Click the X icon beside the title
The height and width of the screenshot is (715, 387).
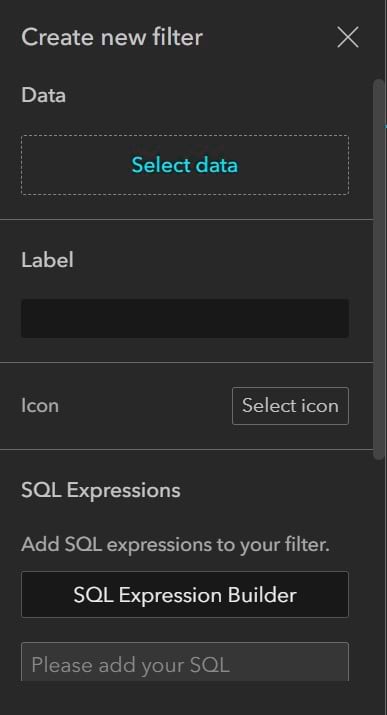[x=348, y=37]
